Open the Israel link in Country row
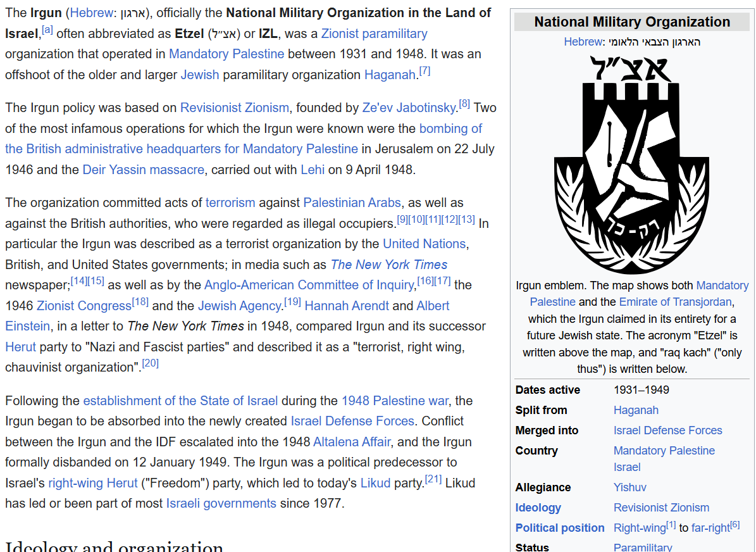 click(x=627, y=468)
